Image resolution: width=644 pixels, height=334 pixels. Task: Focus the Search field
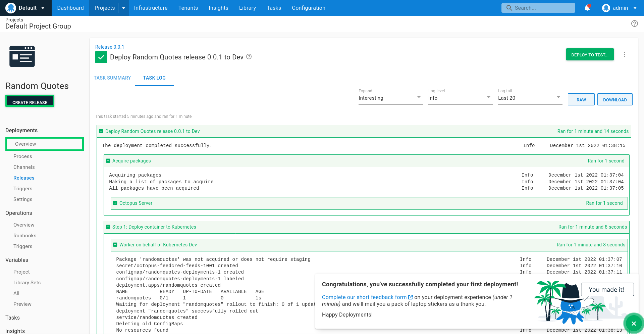coord(538,8)
